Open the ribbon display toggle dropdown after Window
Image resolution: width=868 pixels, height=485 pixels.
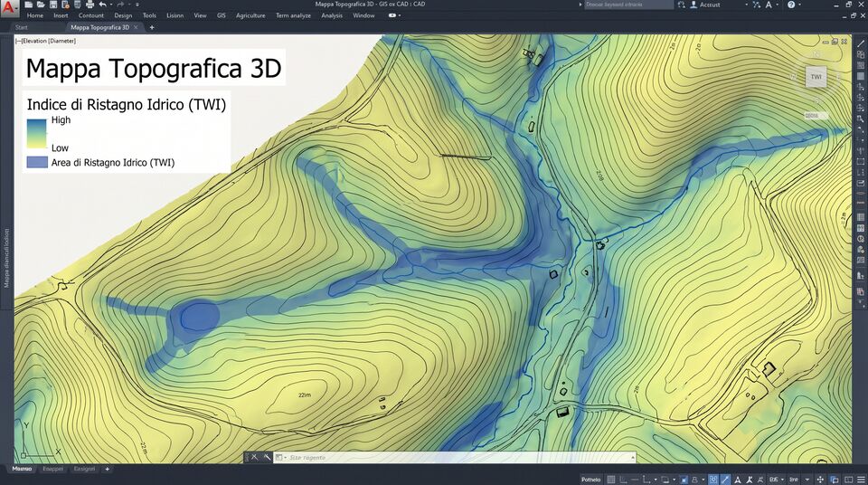pyautogui.click(x=394, y=15)
